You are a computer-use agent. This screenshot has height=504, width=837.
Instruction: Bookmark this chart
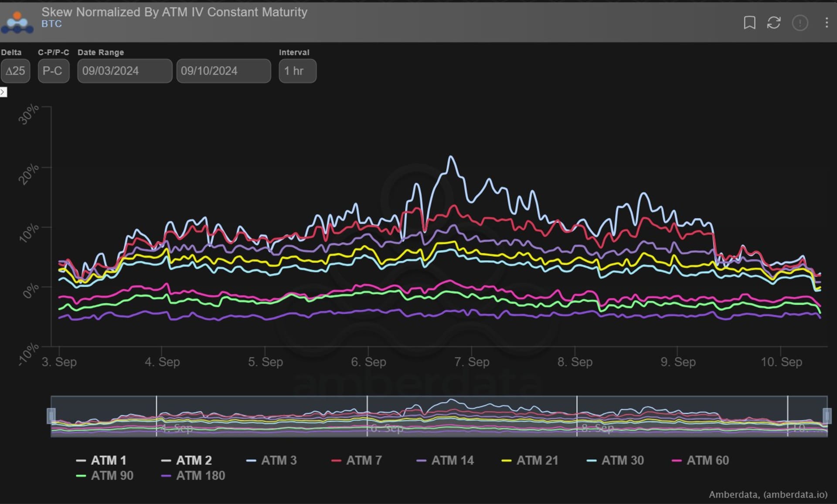(749, 23)
